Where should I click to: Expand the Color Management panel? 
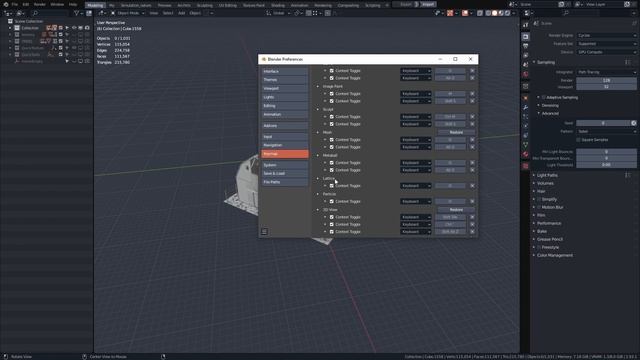click(554, 255)
